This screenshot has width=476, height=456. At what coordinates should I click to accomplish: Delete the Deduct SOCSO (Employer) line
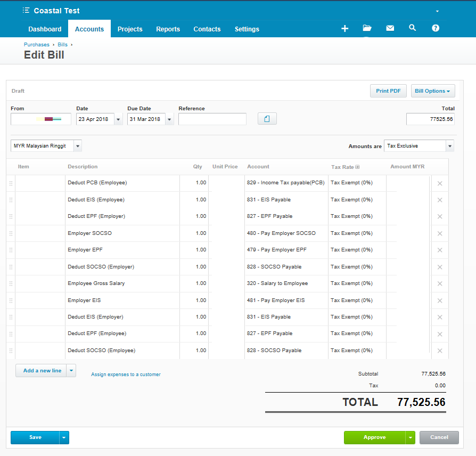[x=440, y=267]
